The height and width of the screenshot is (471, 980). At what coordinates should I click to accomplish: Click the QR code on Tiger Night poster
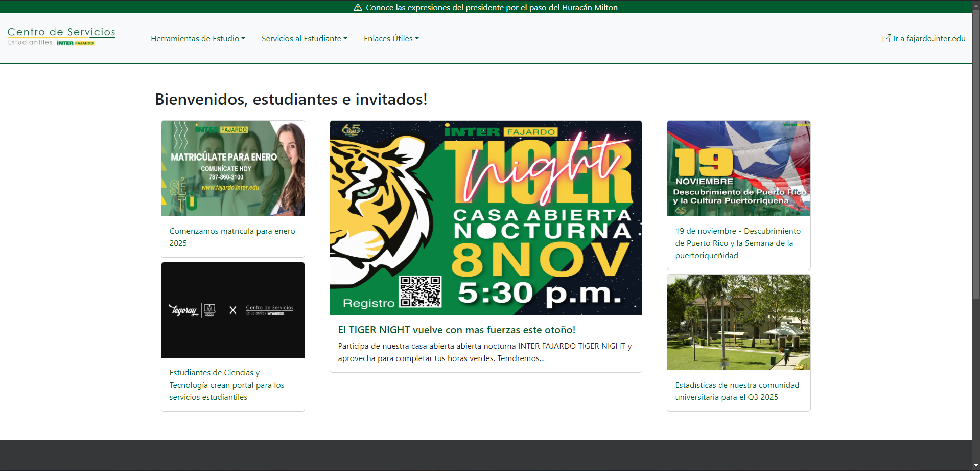click(x=420, y=291)
